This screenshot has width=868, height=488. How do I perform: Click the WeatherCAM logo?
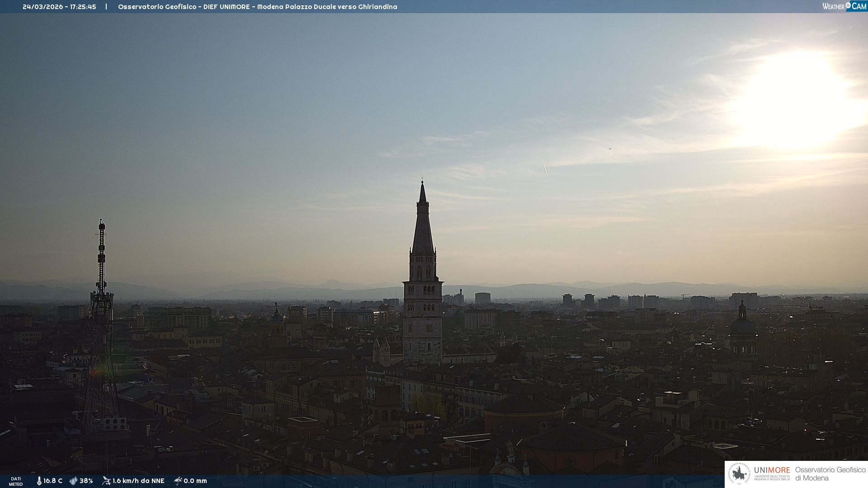844,6
